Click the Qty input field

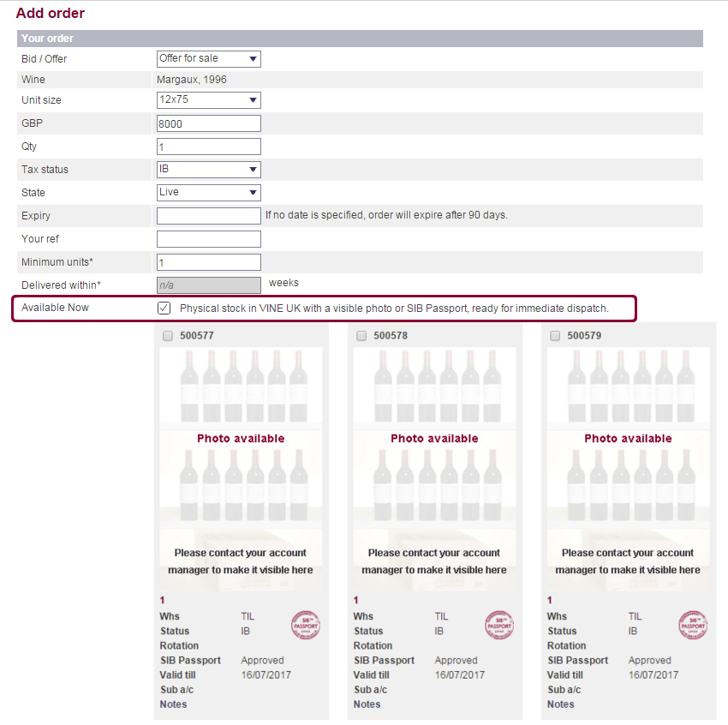(208, 147)
